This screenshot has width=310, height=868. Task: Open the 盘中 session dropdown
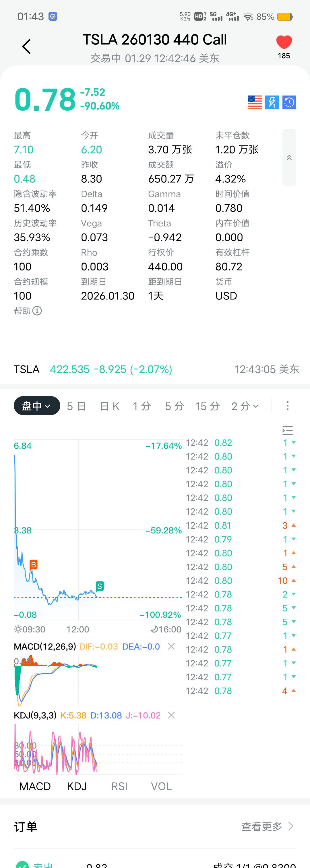(37, 406)
